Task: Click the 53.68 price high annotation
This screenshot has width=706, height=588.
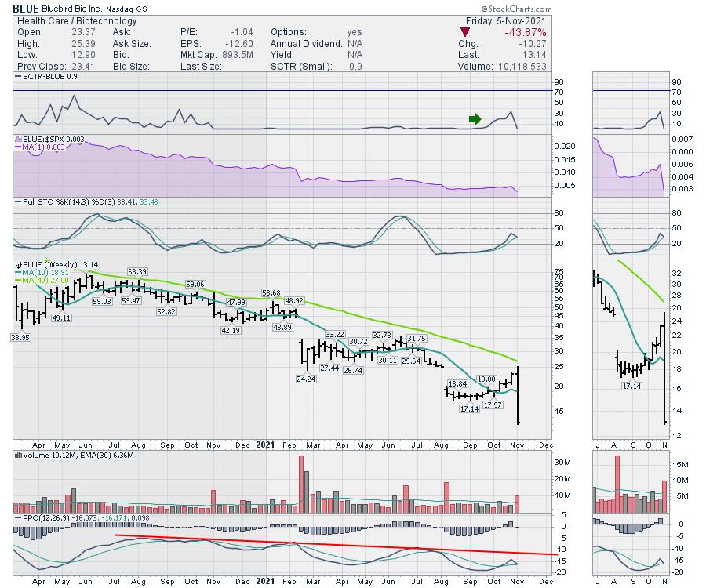Action: pyautogui.click(x=271, y=293)
